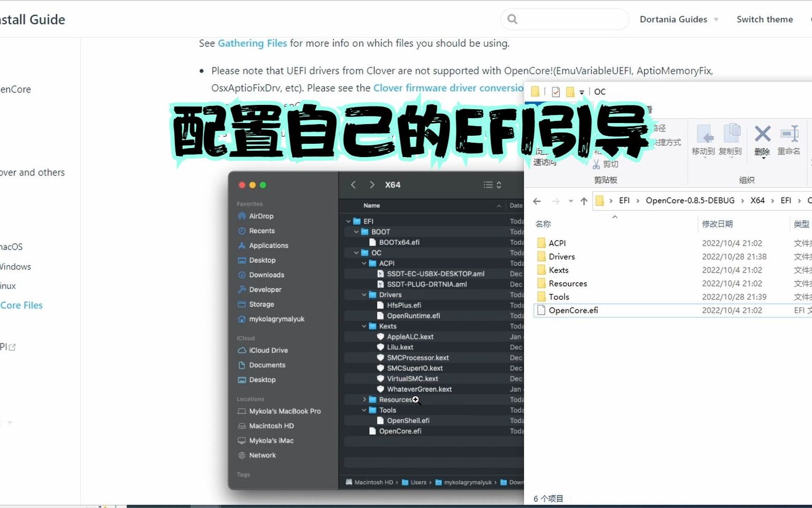Click OpenCore-0.8.5-DEBUG in address bar

(690, 200)
